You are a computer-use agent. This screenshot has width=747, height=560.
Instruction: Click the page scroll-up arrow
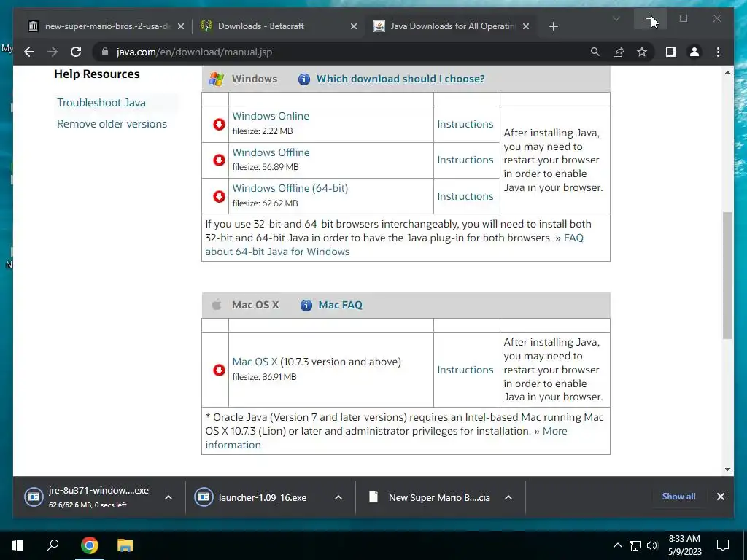click(727, 72)
